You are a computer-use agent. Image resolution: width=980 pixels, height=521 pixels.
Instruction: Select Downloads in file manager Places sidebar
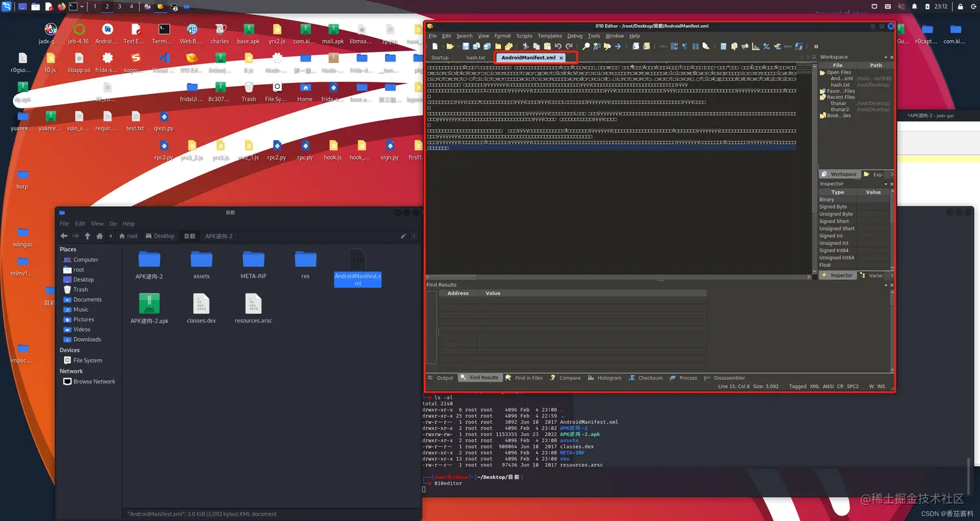click(87, 340)
